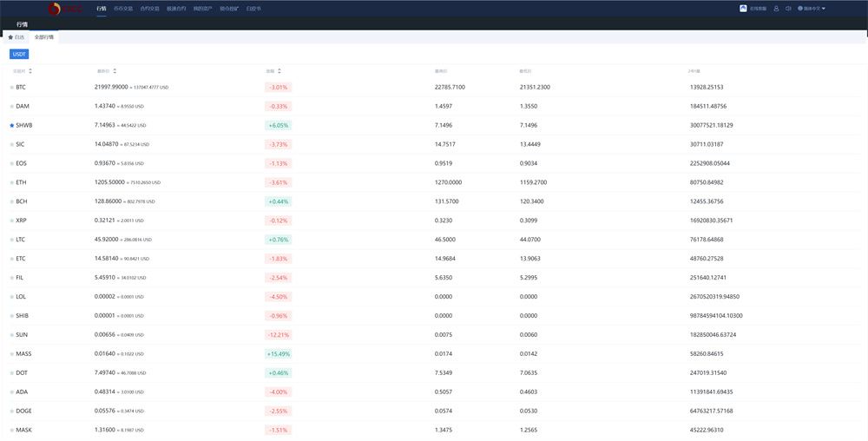
Task: Open the online customer service icon
Action: point(743,9)
